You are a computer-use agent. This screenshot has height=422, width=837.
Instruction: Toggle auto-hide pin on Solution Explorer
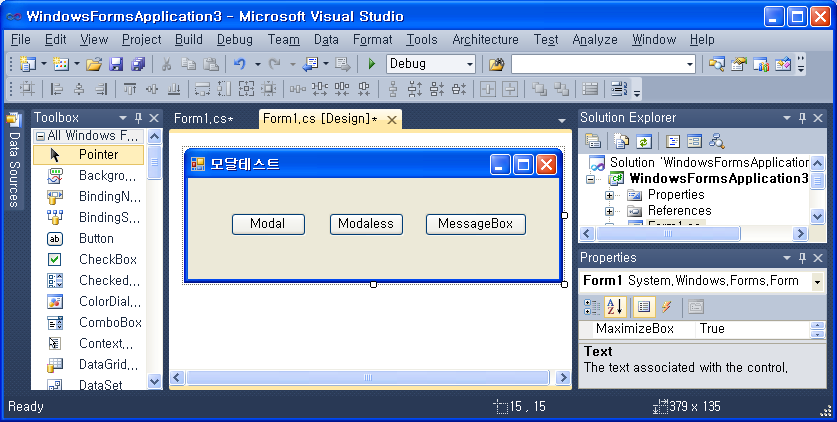[802, 118]
